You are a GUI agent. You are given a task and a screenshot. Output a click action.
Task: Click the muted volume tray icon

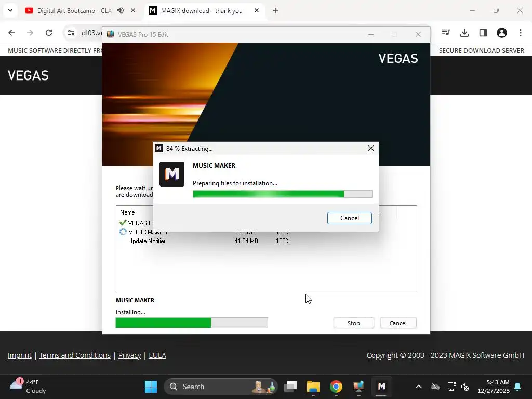pos(465,387)
